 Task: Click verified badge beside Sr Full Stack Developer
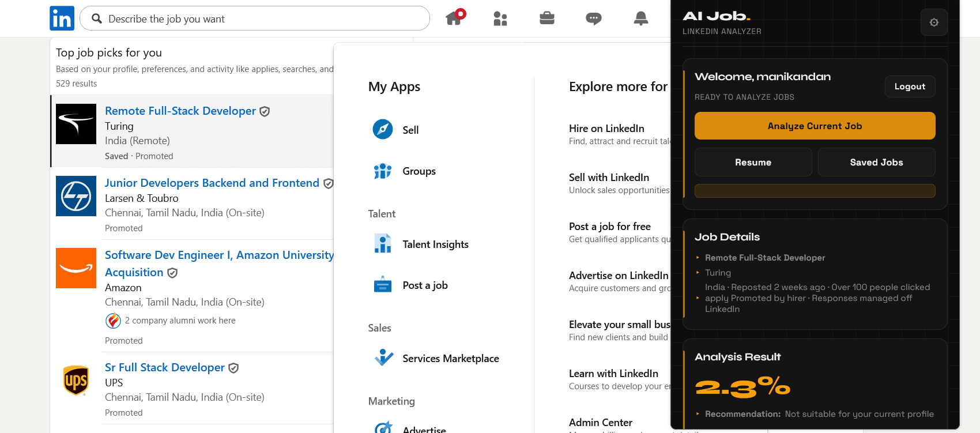click(x=233, y=368)
